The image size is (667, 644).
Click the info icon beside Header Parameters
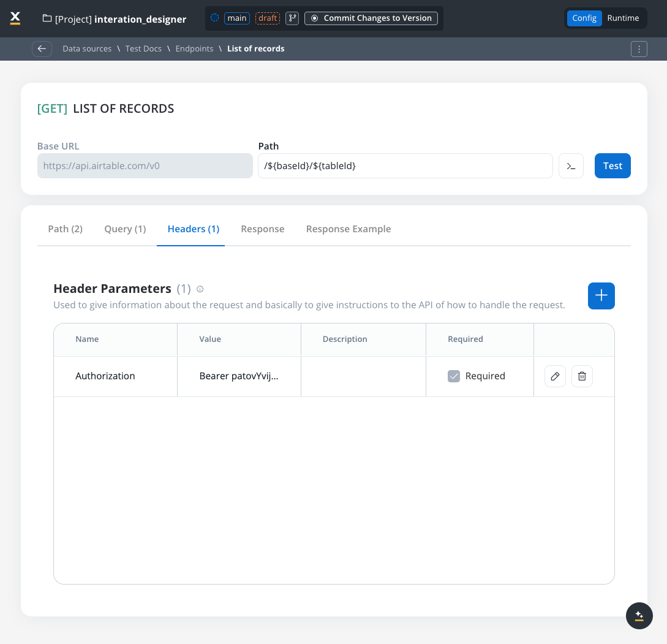click(200, 289)
